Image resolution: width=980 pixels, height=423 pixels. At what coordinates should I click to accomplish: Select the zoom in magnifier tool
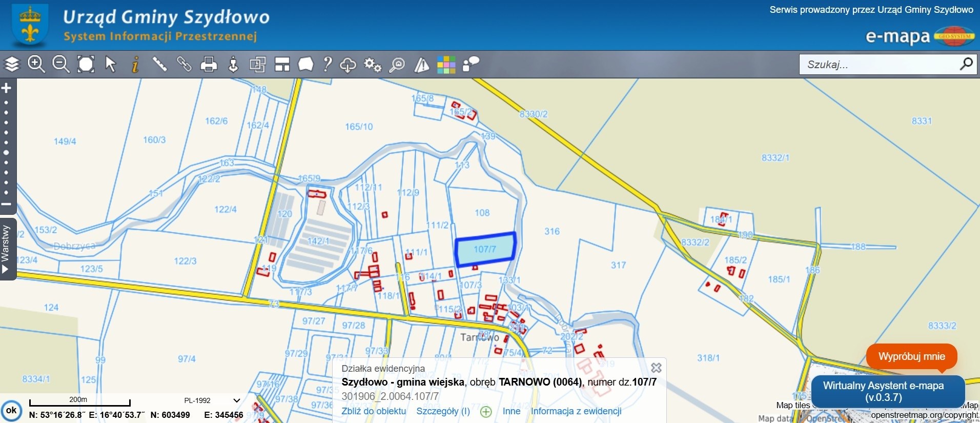pyautogui.click(x=36, y=65)
